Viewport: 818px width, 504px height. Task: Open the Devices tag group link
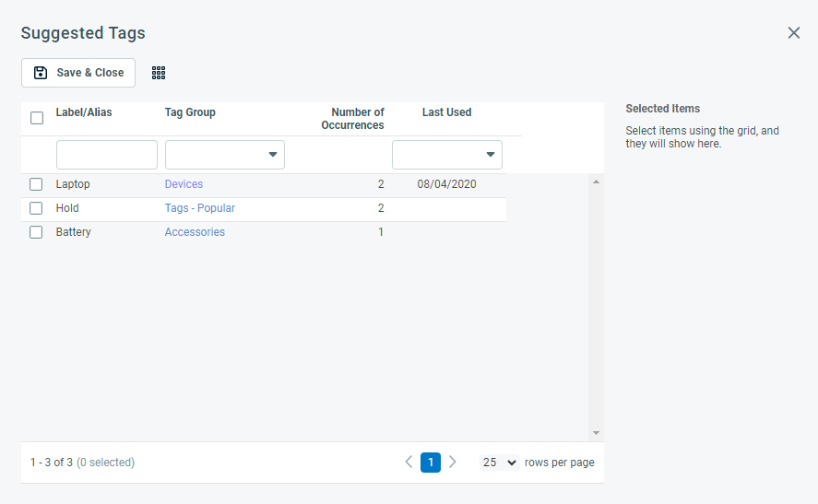pos(184,184)
